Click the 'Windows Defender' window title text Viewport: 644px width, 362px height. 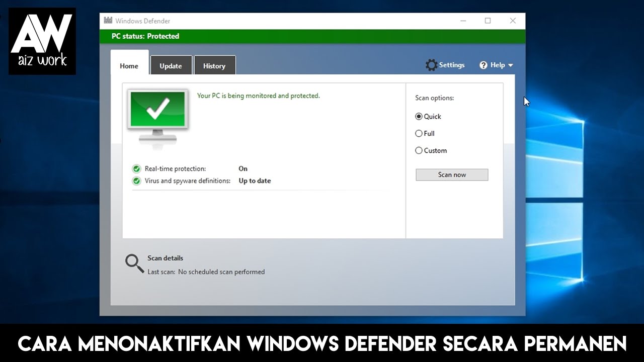point(143,21)
